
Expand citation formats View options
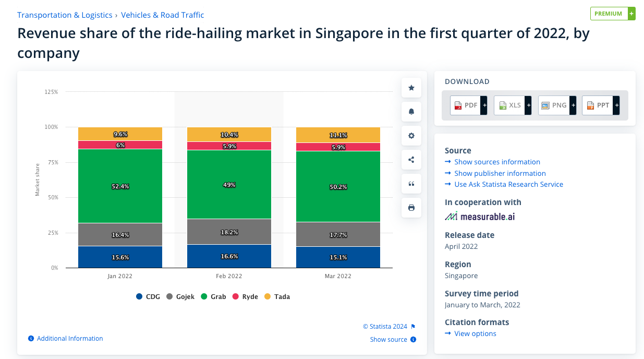pyautogui.click(x=475, y=333)
